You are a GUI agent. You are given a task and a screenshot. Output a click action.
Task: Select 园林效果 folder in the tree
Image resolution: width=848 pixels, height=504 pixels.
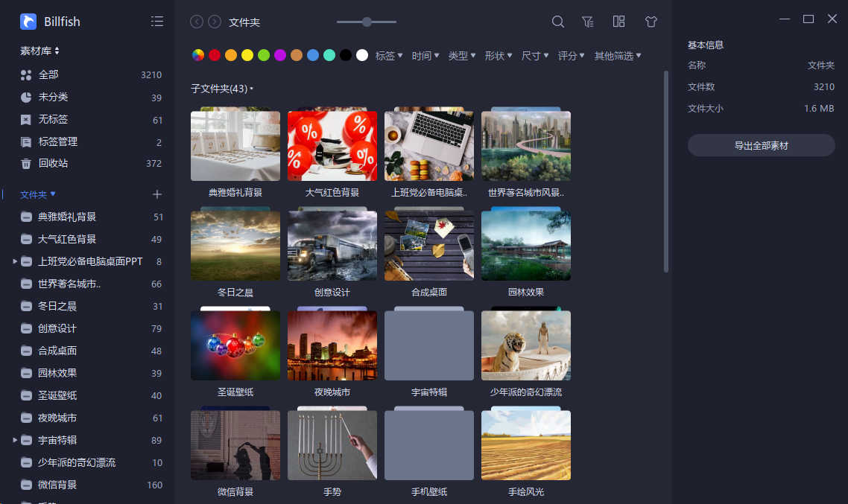click(x=91, y=373)
